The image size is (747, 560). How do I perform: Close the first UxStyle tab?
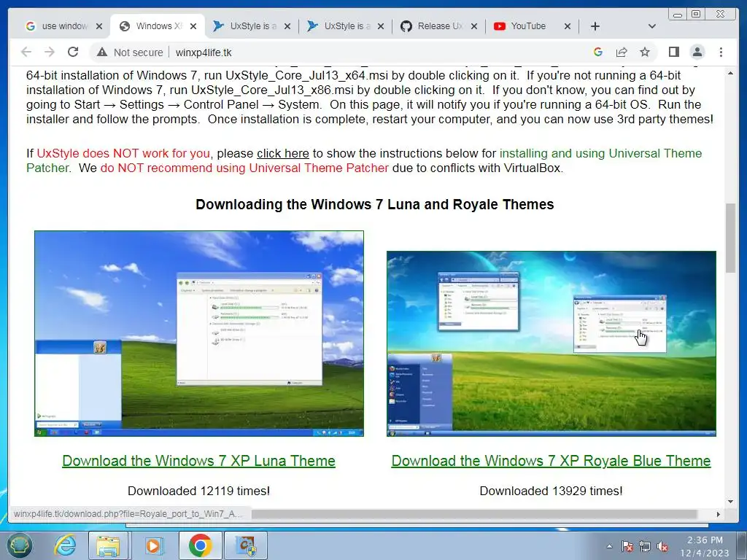pos(287,26)
